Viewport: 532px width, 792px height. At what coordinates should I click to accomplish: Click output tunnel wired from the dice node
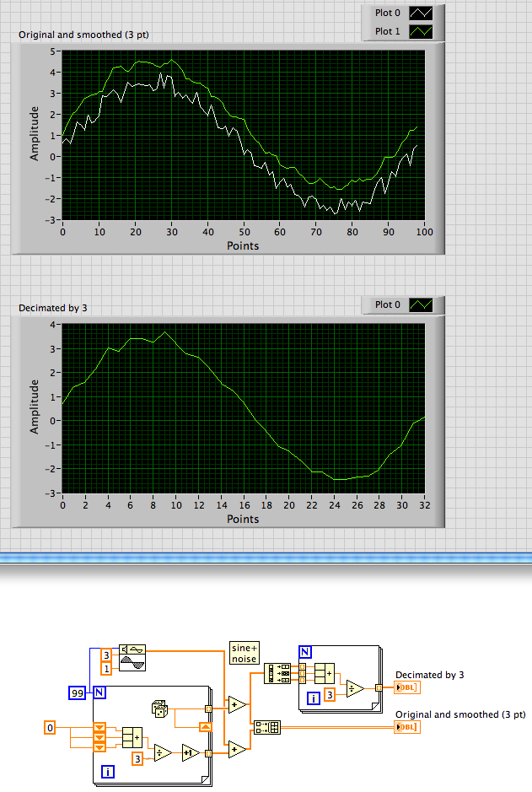point(208,708)
